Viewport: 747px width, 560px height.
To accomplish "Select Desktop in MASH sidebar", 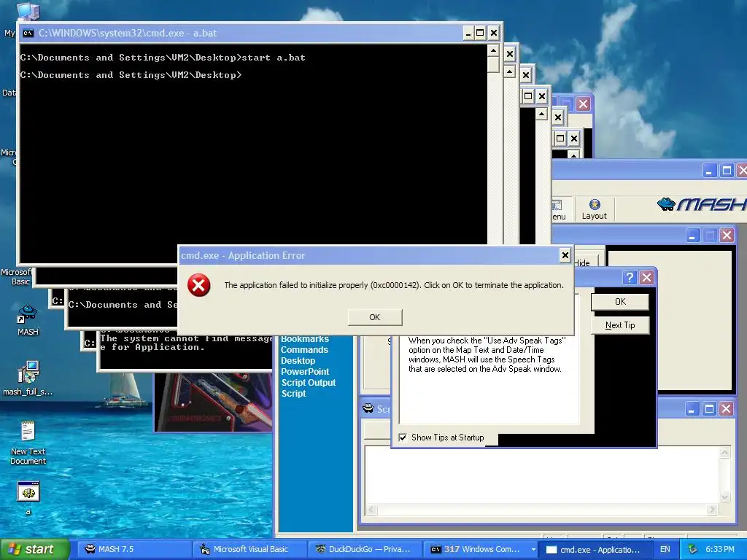I will [298, 361].
